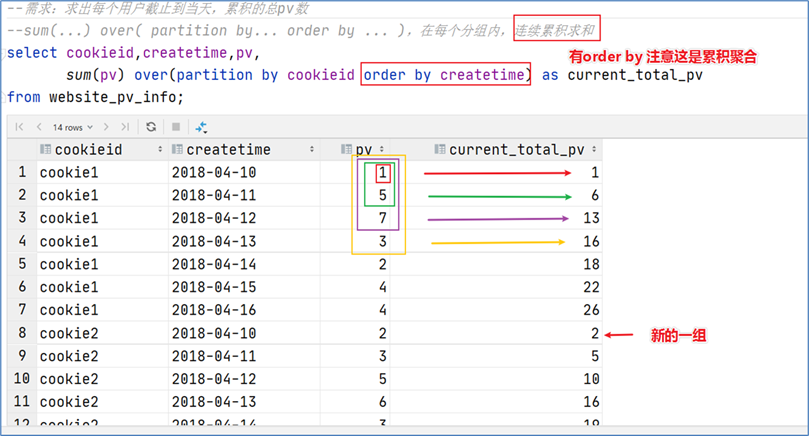
Task: Go to next page of results
Action: pyautogui.click(x=106, y=126)
